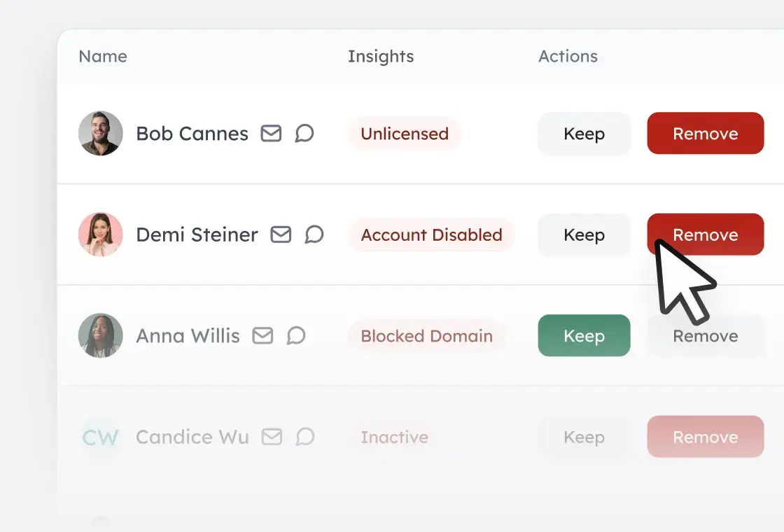Message Anna Willis using chat icon
The width and height of the screenshot is (784, 532).
point(296,336)
